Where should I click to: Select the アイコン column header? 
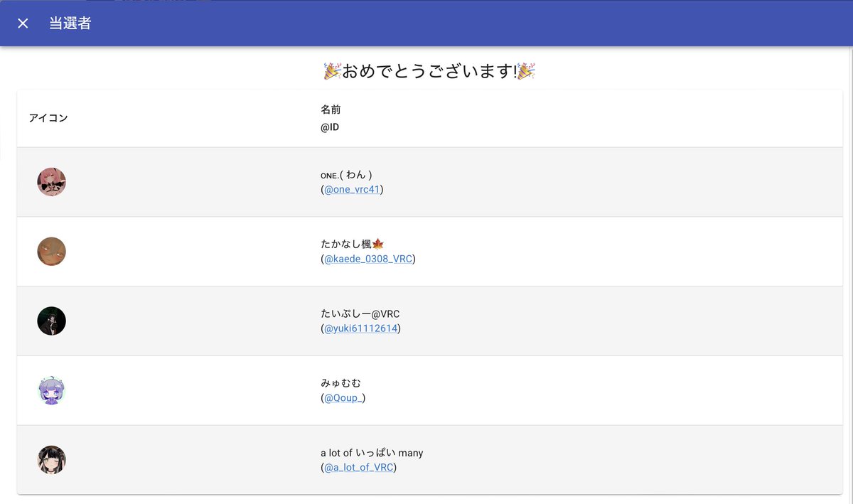(48, 118)
